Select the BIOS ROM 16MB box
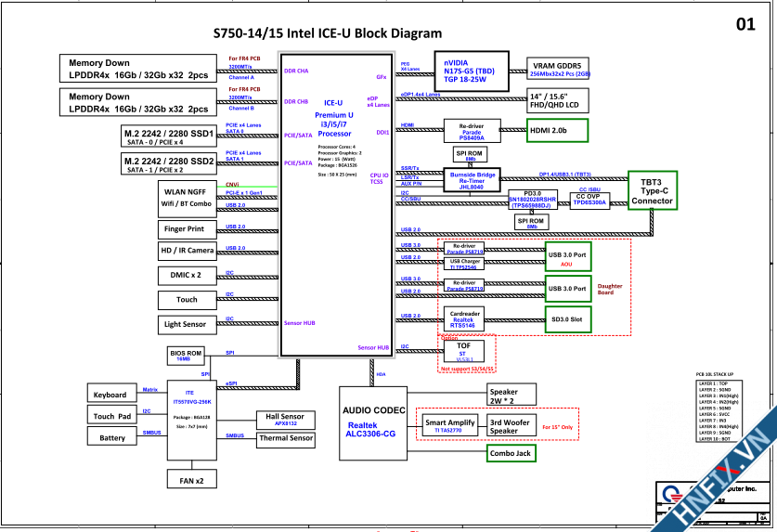This screenshot has width=777, height=532. click(x=184, y=355)
